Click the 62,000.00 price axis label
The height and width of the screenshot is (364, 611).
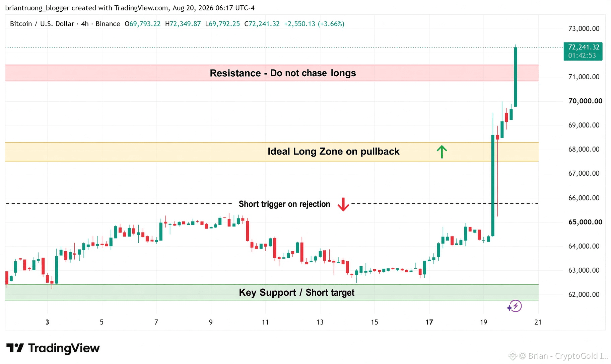[584, 295]
